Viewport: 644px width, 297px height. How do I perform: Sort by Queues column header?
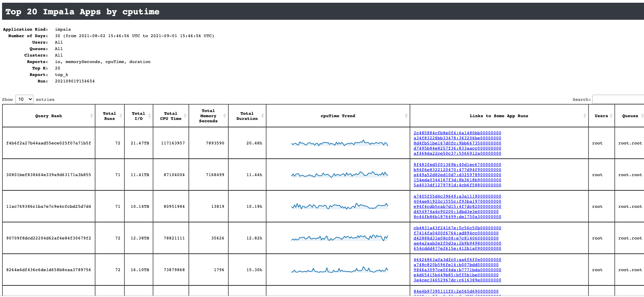(x=630, y=116)
